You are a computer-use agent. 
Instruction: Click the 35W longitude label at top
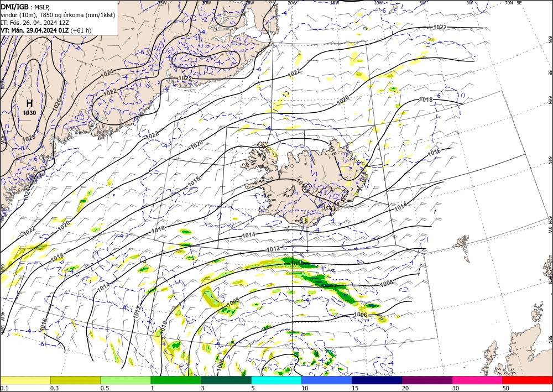tap(162, 3)
